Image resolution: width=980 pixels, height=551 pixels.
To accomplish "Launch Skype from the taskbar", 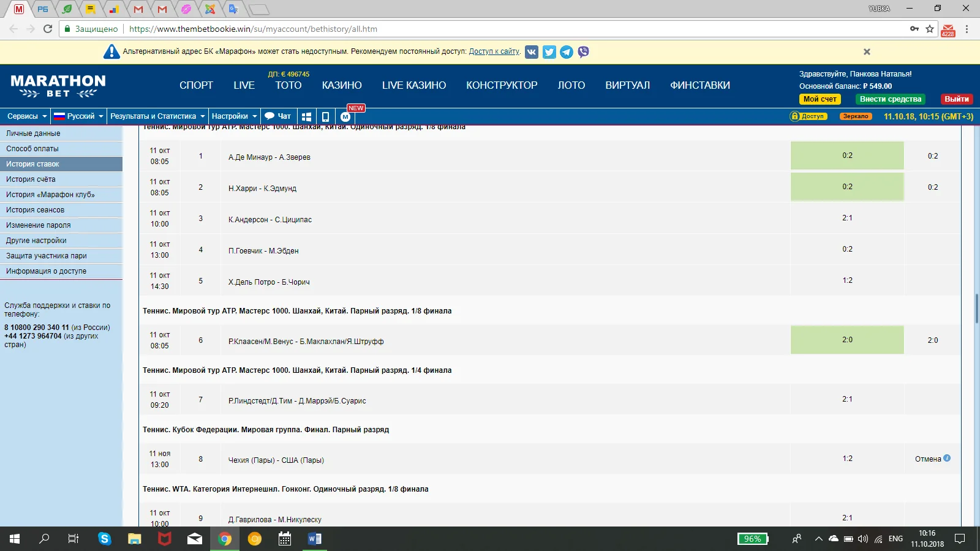I will (x=105, y=539).
